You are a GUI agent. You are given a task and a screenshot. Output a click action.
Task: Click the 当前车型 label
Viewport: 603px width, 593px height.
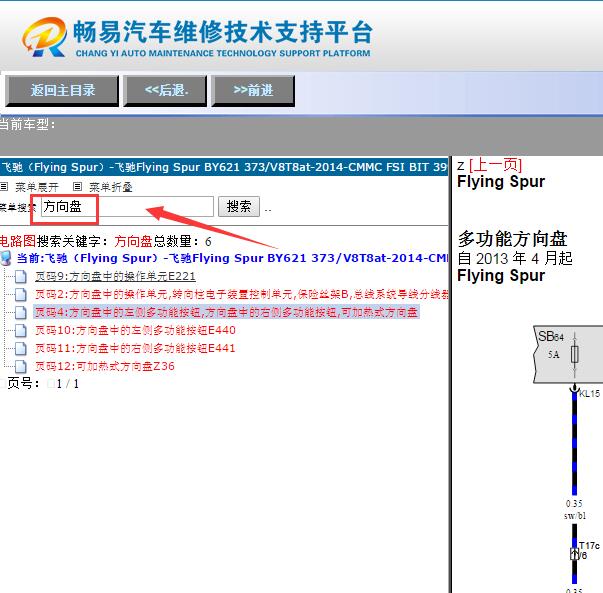pos(27,125)
